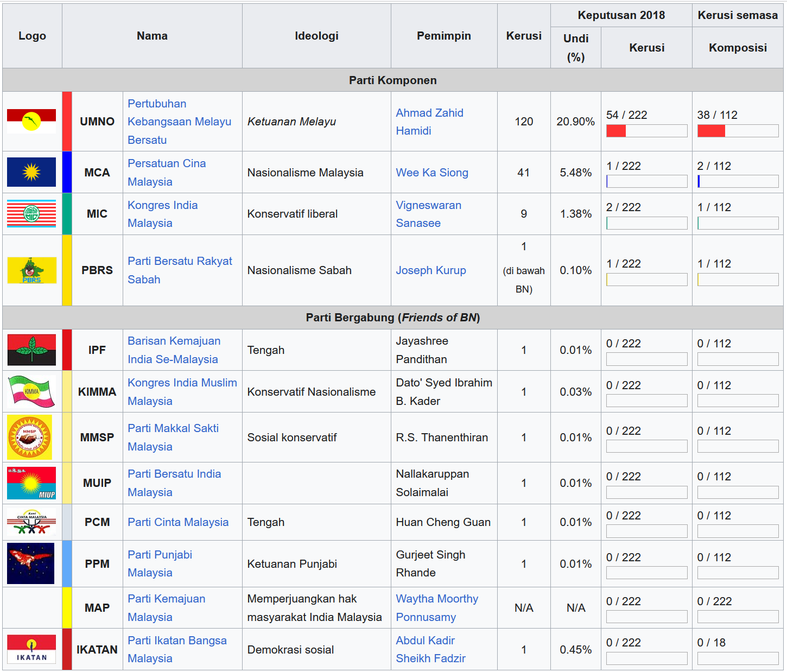Select leader name Jayashree Pandithan
The image size is (787, 672).
click(422, 350)
